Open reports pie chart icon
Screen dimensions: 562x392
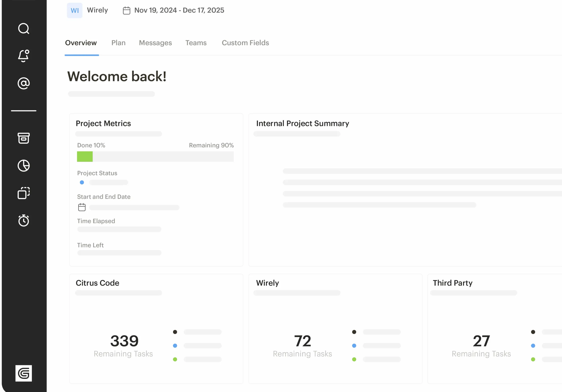tap(24, 166)
